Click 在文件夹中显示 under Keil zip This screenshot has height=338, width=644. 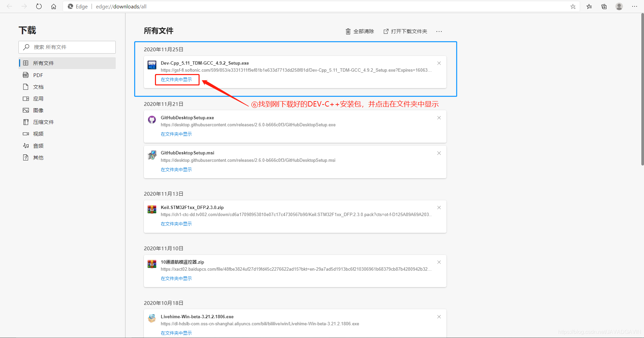[x=176, y=224]
